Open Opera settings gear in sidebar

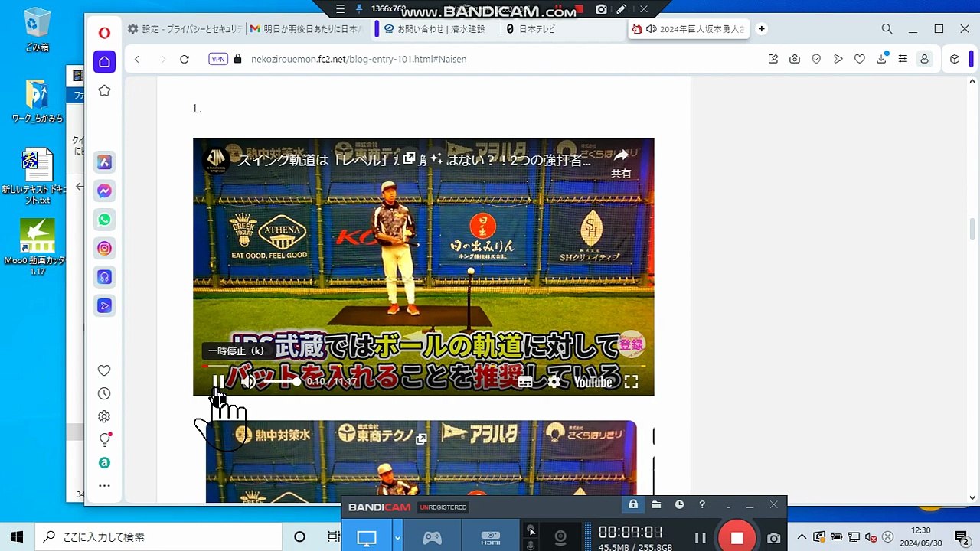[104, 416]
